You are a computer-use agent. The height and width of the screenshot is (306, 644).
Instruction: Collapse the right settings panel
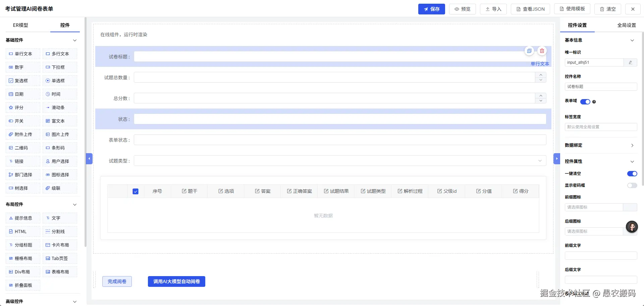pos(557,159)
